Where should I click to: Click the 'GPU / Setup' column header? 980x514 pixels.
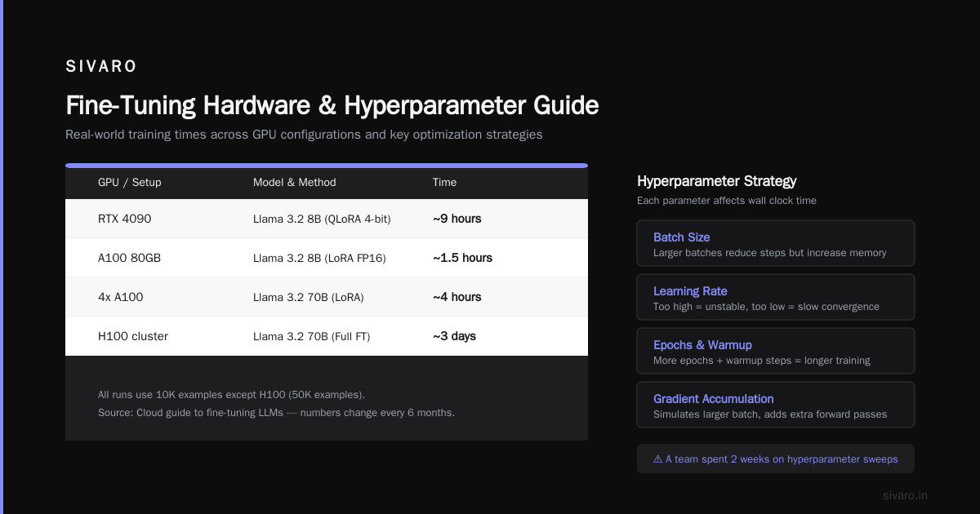tap(130, 182)
